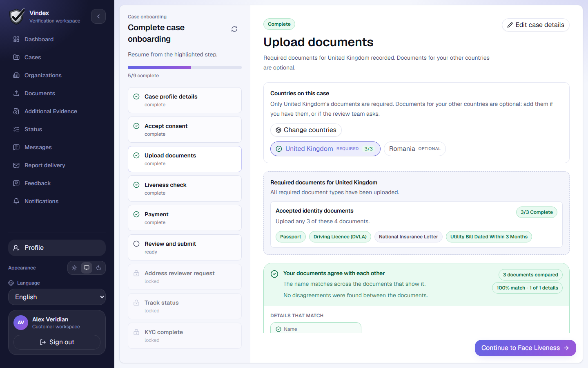The width and height of the screenshot is (588, 368).
Task: Click the Passport document chip
Action: [x=291, y=237]
